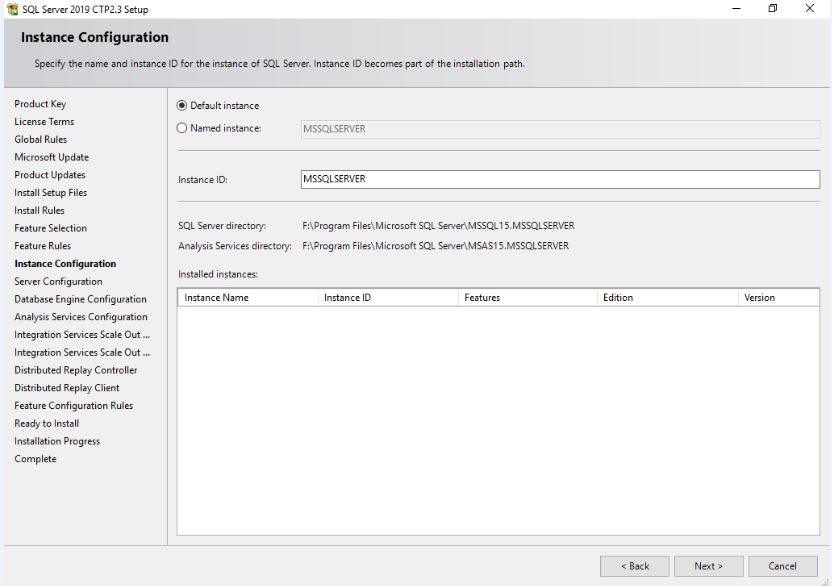
Task: Click the Instance Name column header
Action: [248, 298]
